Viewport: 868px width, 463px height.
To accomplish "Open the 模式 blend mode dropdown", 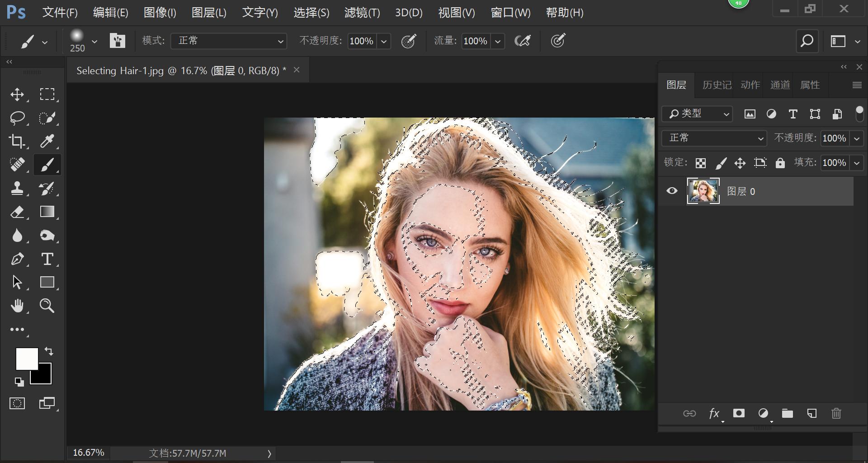I will click(228, 41).
